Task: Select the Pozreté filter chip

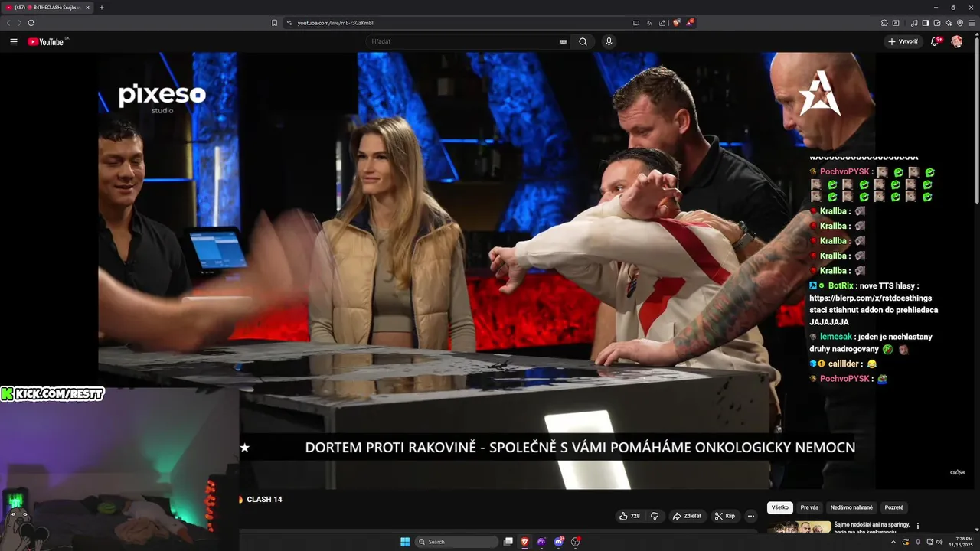Action: (x=893, y=507)
